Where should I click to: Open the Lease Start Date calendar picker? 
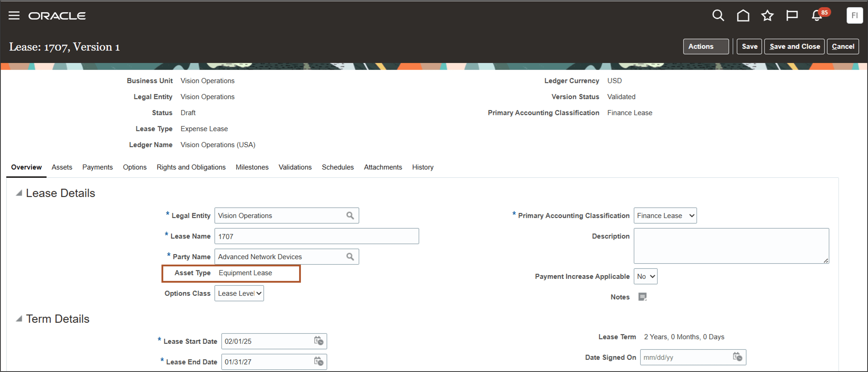click(x=319, y=341)
